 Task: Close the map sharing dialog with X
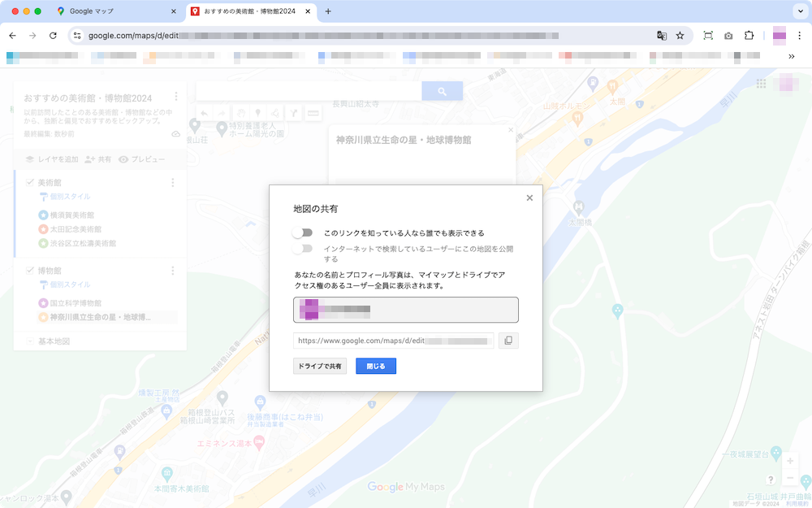tap(529, 198)
